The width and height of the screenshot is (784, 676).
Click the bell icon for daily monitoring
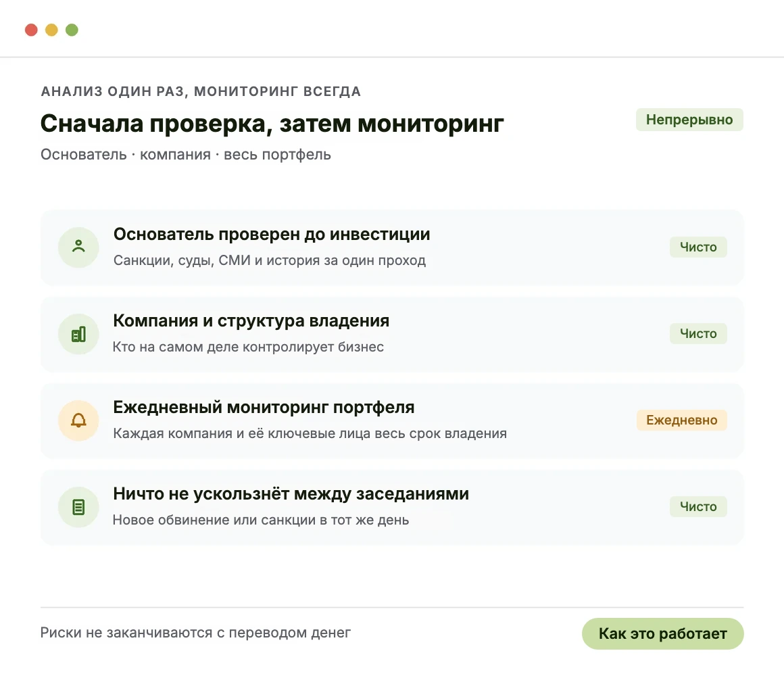tap(78, 420)
